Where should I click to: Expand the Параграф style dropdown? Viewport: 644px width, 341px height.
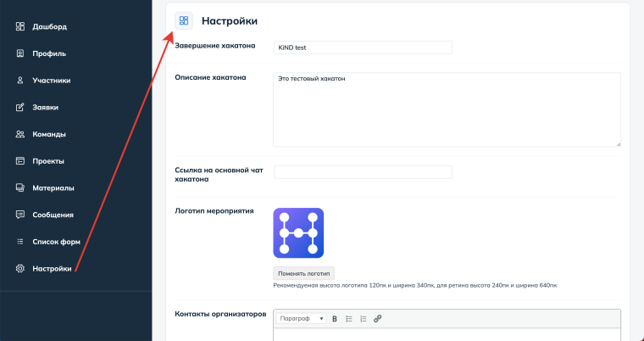pos(302,319)
